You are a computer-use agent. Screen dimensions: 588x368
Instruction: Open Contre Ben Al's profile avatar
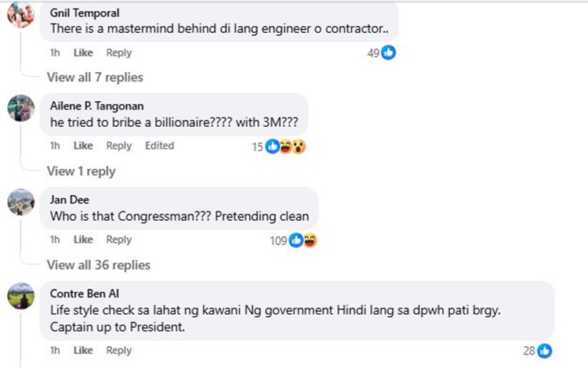[21, 296]
